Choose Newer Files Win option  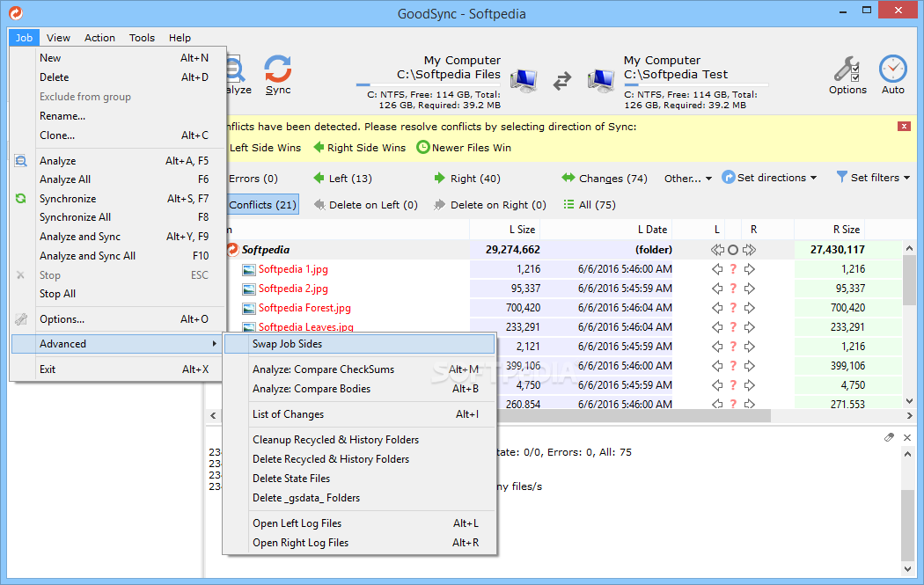[464, 147]
